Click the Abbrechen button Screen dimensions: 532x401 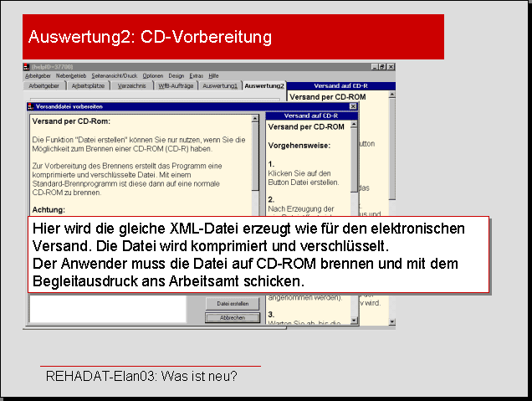tap(232, 318)
